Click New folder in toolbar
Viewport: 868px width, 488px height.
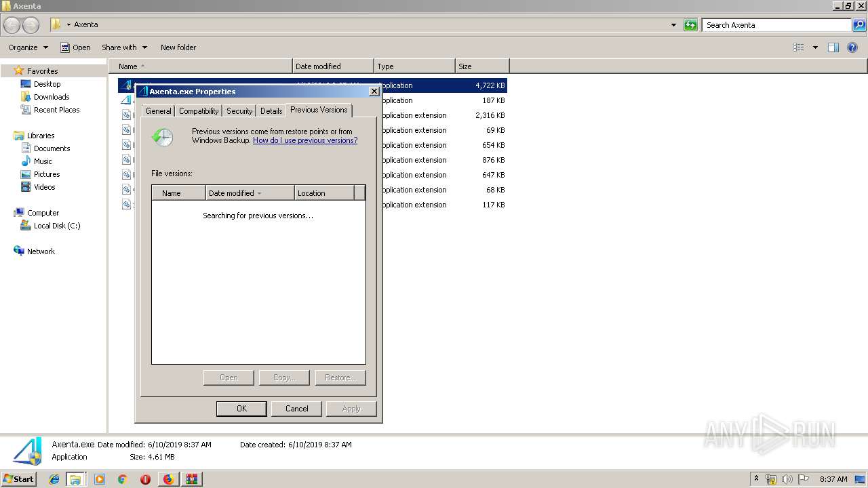[x=178, y=47]
